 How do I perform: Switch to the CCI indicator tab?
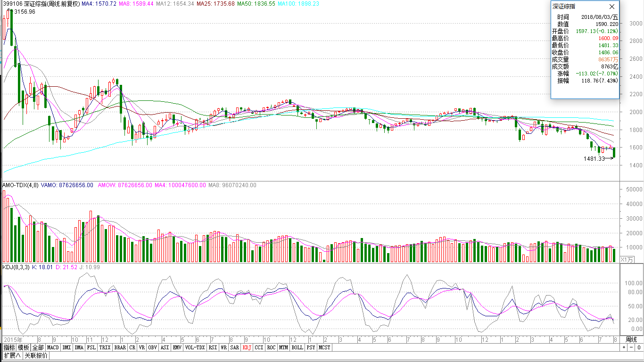pos(259,347)
